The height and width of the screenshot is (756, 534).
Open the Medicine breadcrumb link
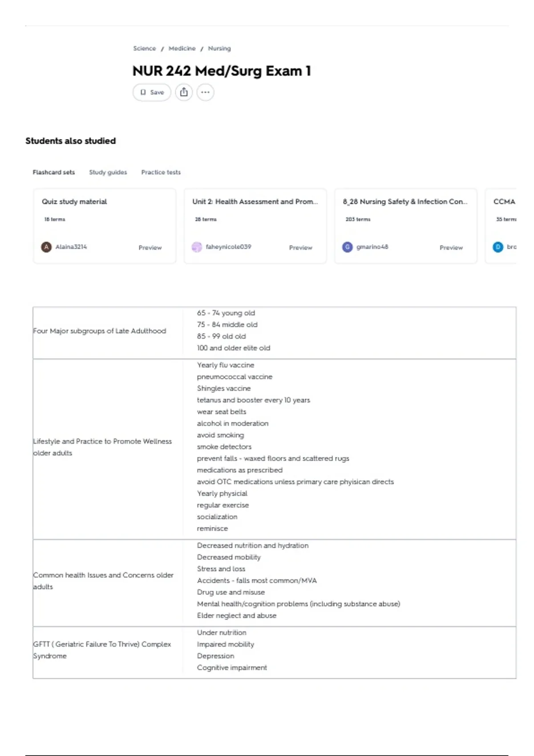(182, 48)
